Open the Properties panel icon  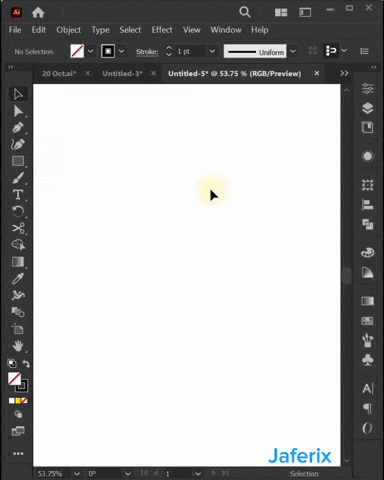(368, 88)
